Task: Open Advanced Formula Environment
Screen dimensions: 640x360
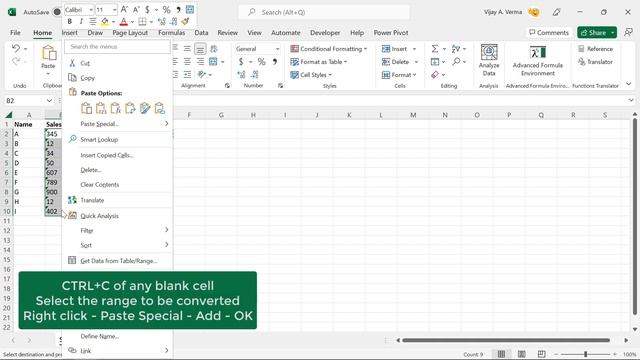Action: (538, 60)
